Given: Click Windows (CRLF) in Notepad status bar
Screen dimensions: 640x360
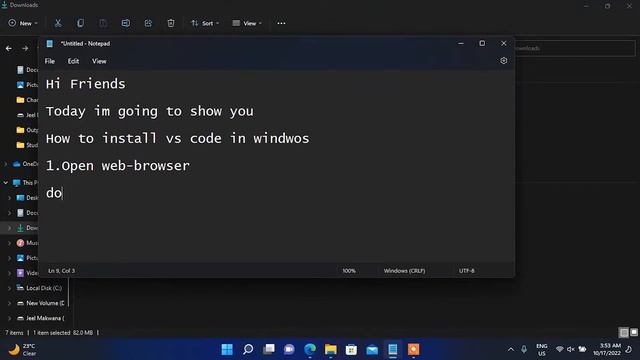Looking at the screenshot, I should [404, 271].
